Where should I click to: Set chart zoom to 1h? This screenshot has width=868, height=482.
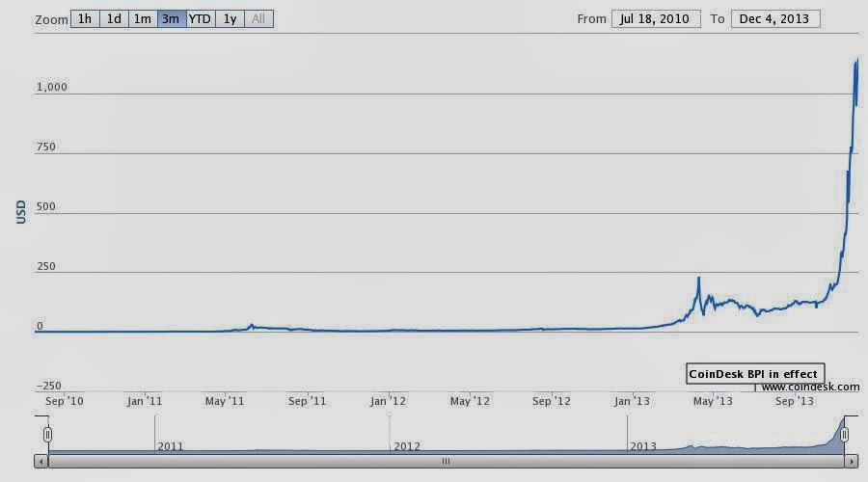coord(85,19)
